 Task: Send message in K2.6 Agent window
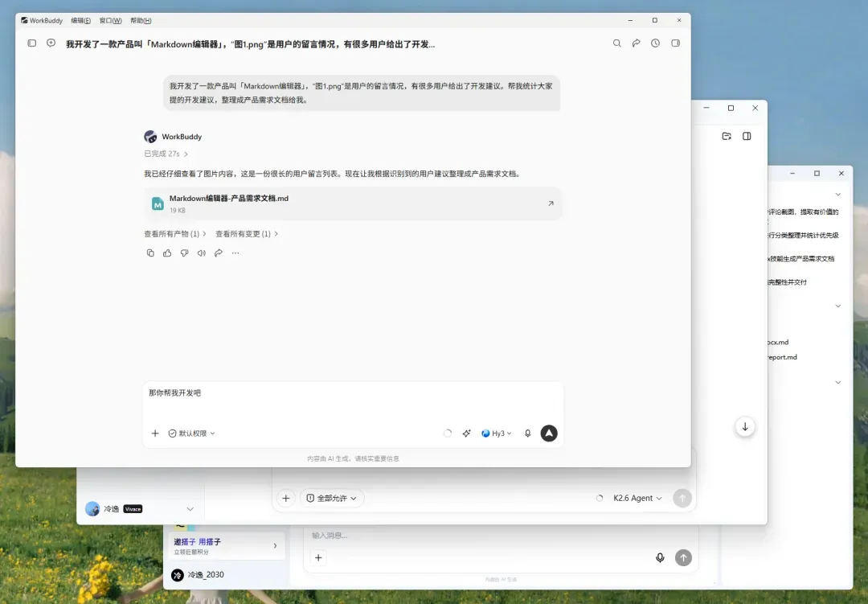[x=682, y=498]
